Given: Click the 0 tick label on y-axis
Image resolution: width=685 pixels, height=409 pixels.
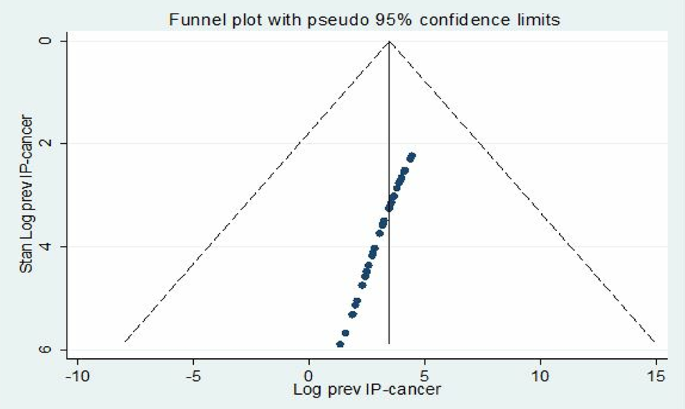Looking at the screenshot, I should pyautogui.click(x=46, y=40).
